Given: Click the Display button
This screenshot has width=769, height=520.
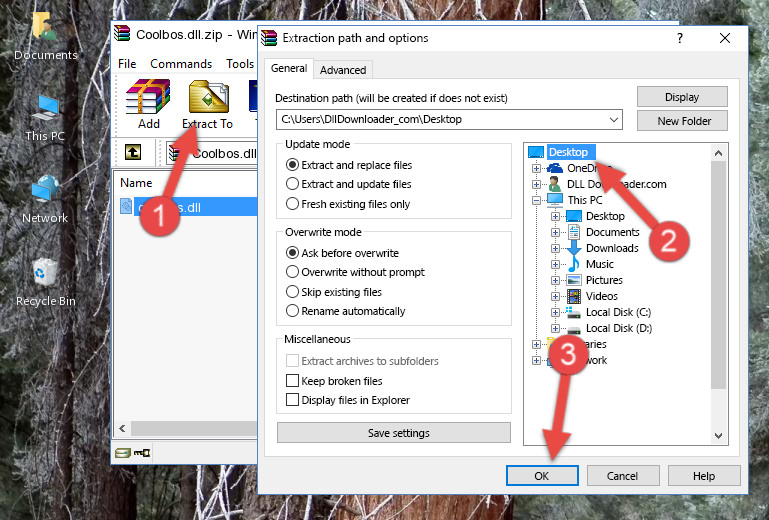Looking at the screenshot, I should pos(682,97).
